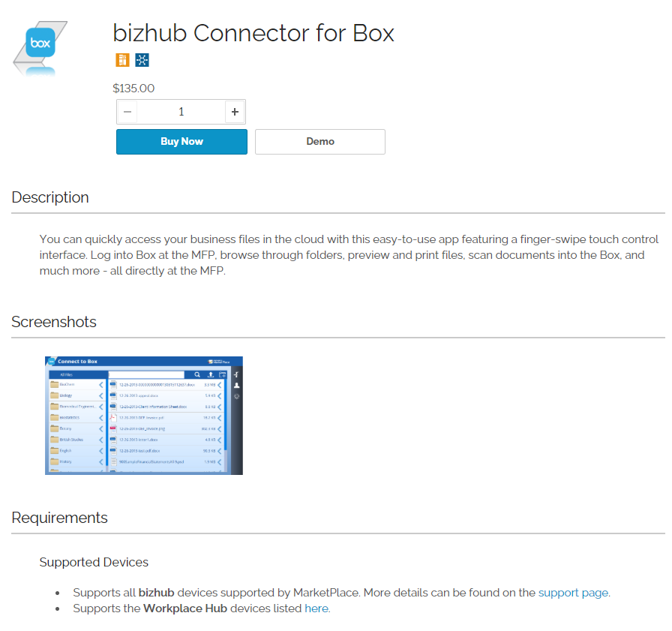Click the magnifier search icon in screenshot
The image size is (672, 631).
[x=197, y=374]
